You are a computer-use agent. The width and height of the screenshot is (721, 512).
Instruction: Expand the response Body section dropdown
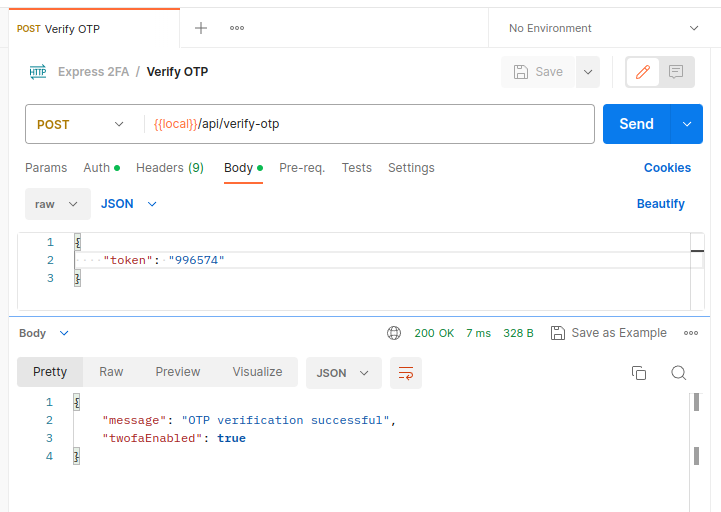coord(44,333)
